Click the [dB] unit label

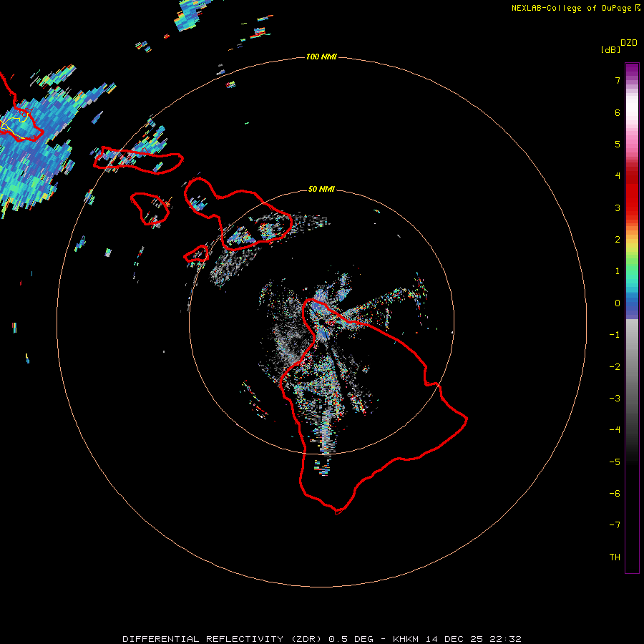[x=611, y=49]
